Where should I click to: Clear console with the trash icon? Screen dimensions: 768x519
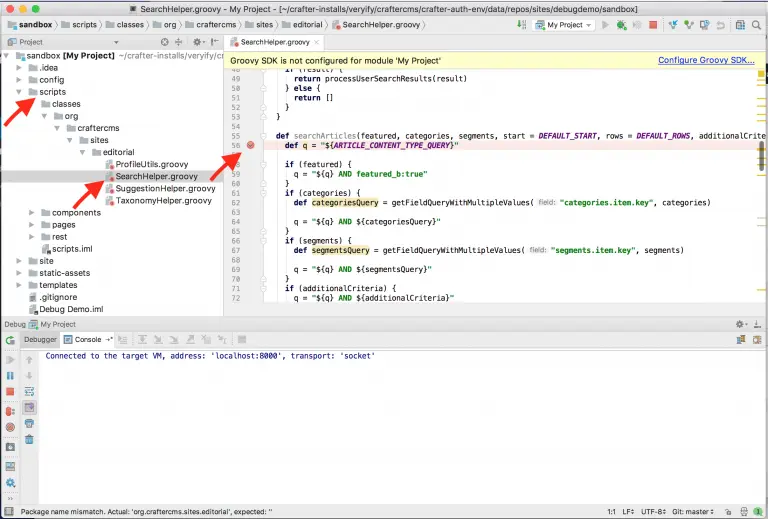tap(29, 439)
